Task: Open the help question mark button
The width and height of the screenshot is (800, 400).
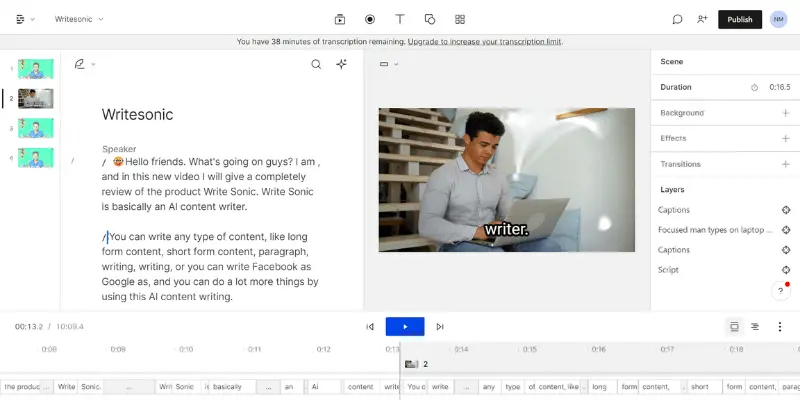Action: click(x=780, y=291)
